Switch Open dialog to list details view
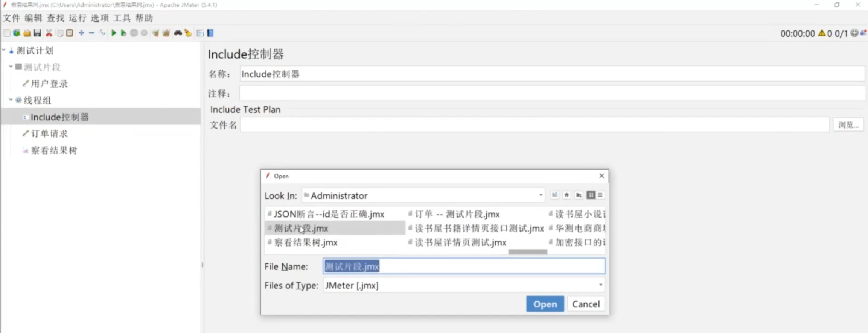The width and height of the screenshot is (868, 333). click(x=600, y=195)
